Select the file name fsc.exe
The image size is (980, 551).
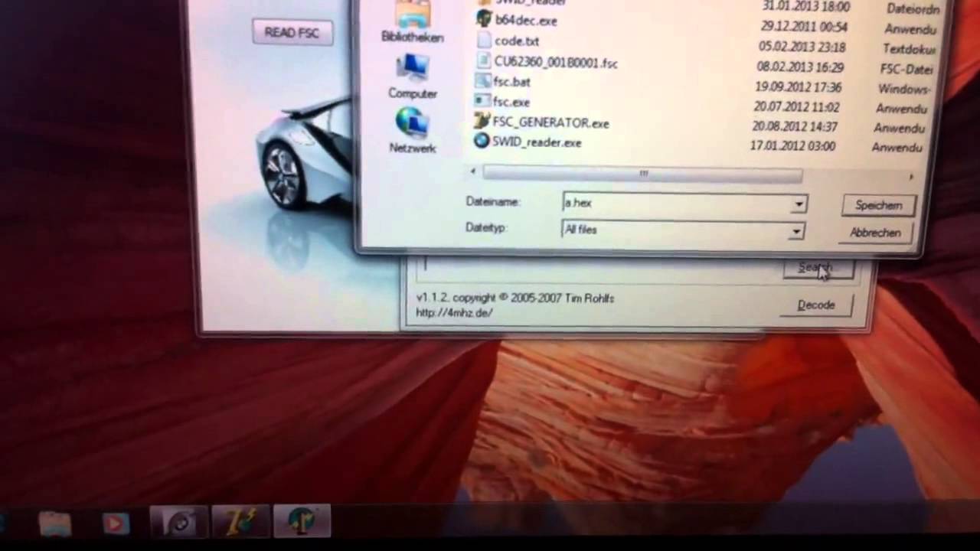511,102
